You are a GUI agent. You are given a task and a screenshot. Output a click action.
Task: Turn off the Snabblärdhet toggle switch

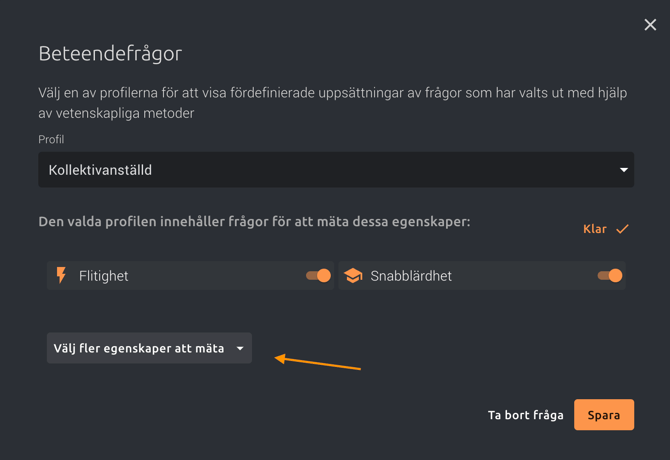(609, 275)
